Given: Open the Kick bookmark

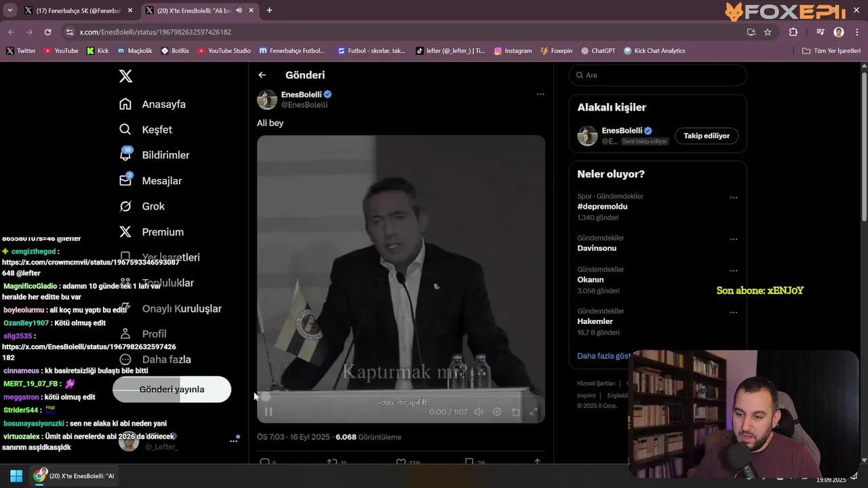Looking at the screenshot, I should 98,51.
